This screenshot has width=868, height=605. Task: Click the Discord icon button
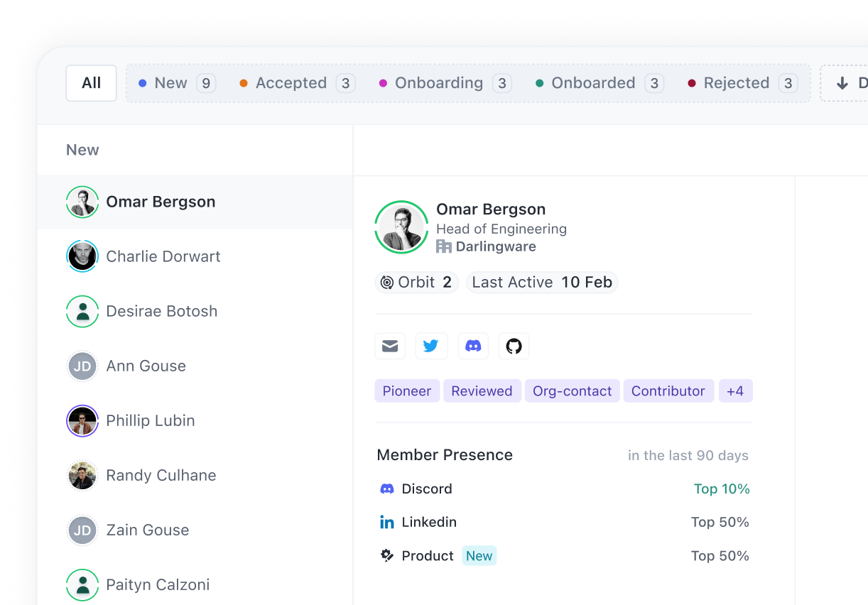click(x=472, y=346)
